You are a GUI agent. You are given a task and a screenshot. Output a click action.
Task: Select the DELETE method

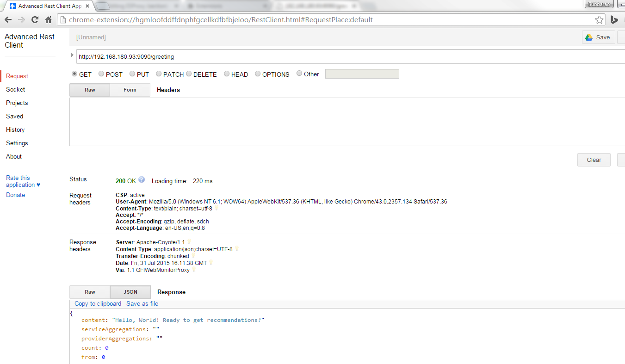click(189, 74)
